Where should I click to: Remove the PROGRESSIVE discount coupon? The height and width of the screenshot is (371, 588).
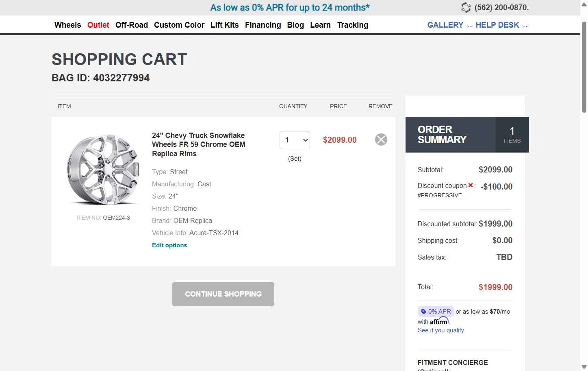pos(470,185)
